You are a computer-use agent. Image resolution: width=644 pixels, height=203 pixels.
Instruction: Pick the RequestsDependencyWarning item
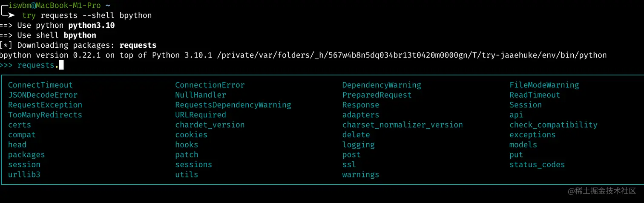[x=233, y=105]
